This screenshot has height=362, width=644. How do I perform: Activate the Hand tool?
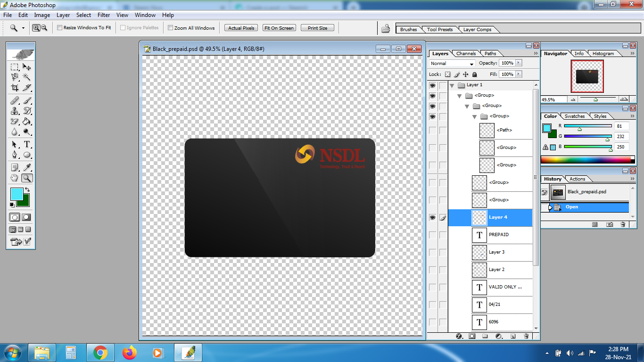[15, 178]
